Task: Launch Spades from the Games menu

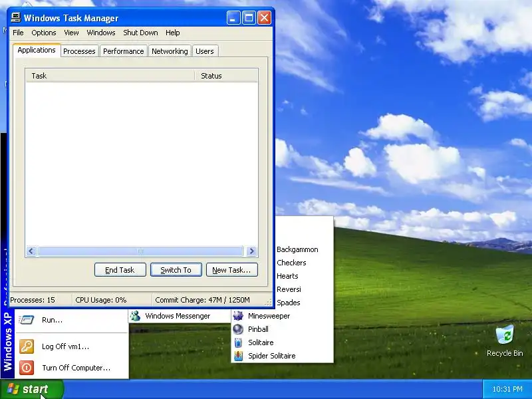Action: pos(289,303)
